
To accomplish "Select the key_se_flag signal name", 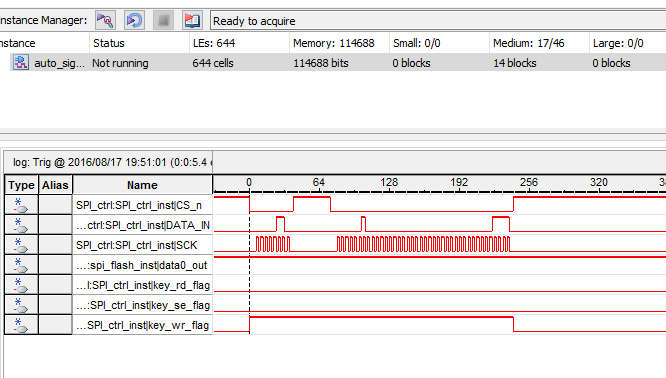I will pos(142,305).
